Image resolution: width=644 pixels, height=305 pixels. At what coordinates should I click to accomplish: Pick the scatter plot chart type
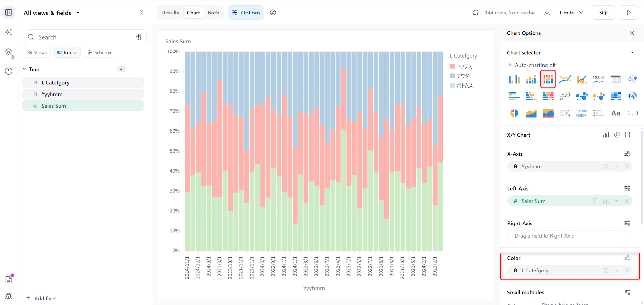[565, 96]
